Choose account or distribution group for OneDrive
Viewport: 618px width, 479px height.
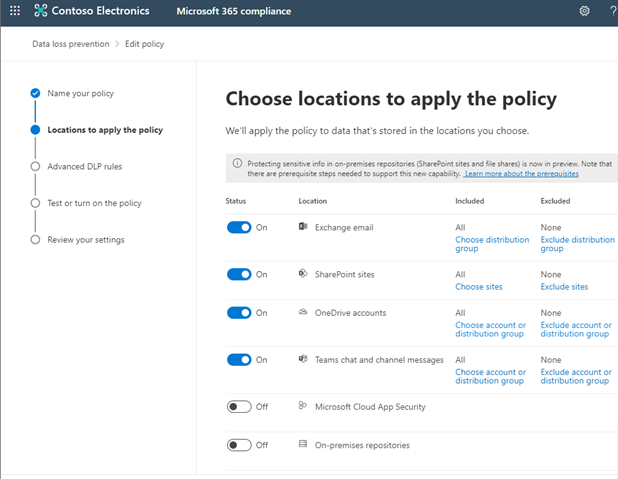coord(490,329)
